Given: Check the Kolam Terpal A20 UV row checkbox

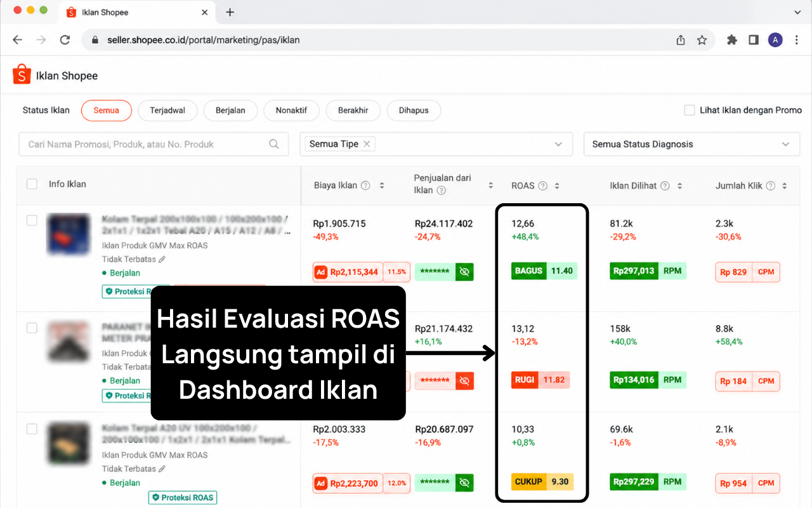Looking at the screenshot, I should 32,429.
